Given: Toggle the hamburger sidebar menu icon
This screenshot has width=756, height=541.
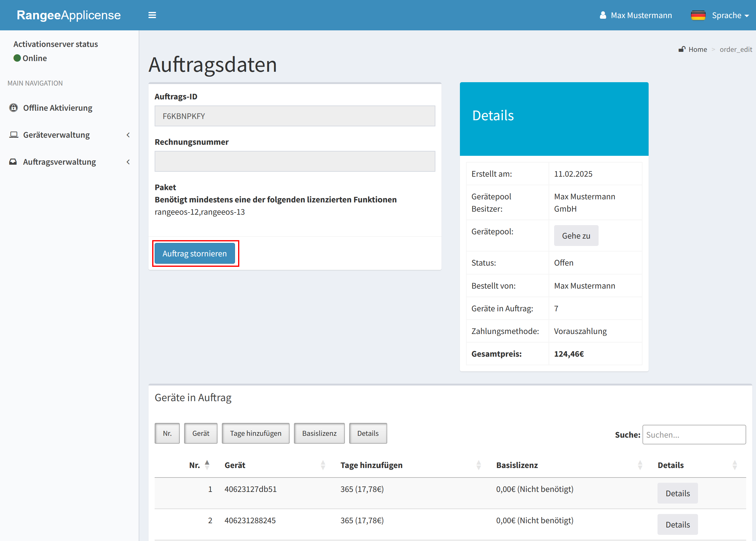Looking at the screenshot, I should click(x=152, y=15).
